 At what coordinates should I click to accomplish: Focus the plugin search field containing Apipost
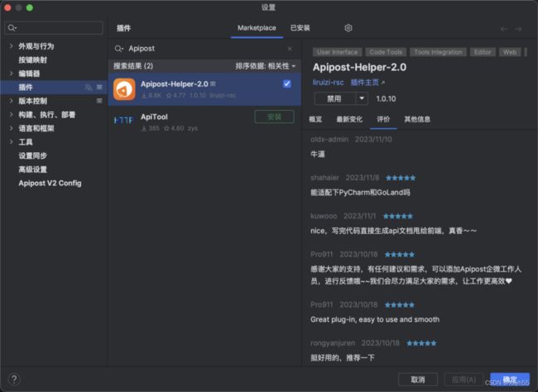(x=204, y=49)
